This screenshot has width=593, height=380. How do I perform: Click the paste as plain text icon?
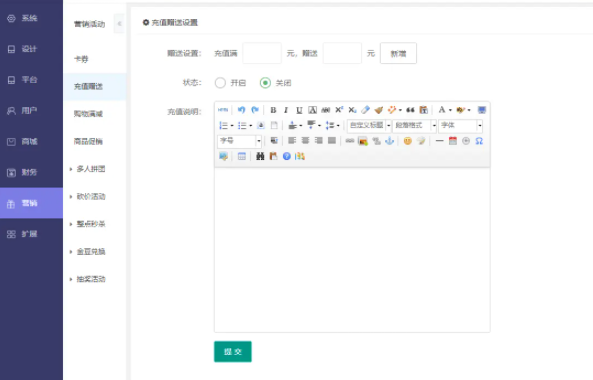[x=424, y=110]
